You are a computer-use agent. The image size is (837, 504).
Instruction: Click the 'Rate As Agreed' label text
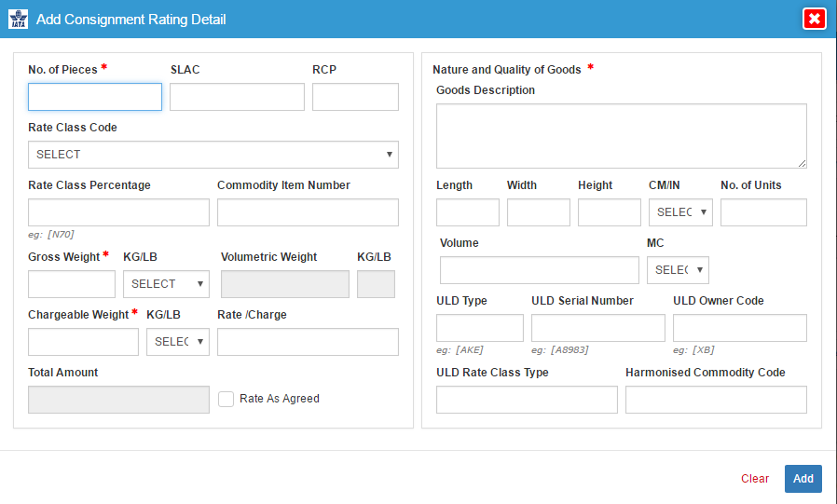click(x=280, y=399)
